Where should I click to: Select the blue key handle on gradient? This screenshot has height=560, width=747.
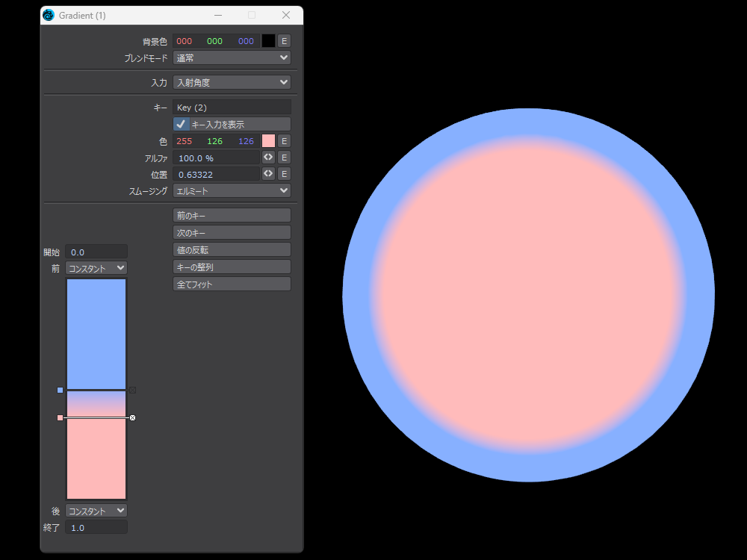[61, 390]
